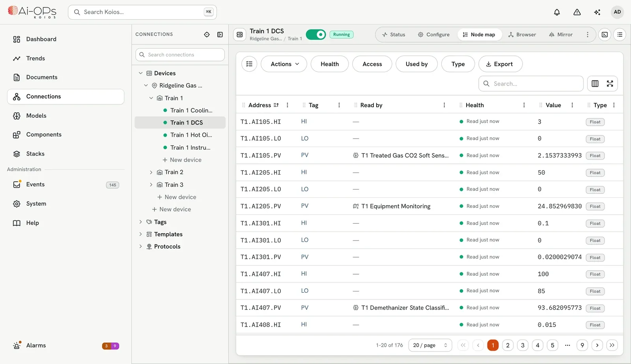Change the 20 / page size selector

[x=430, y=345]
